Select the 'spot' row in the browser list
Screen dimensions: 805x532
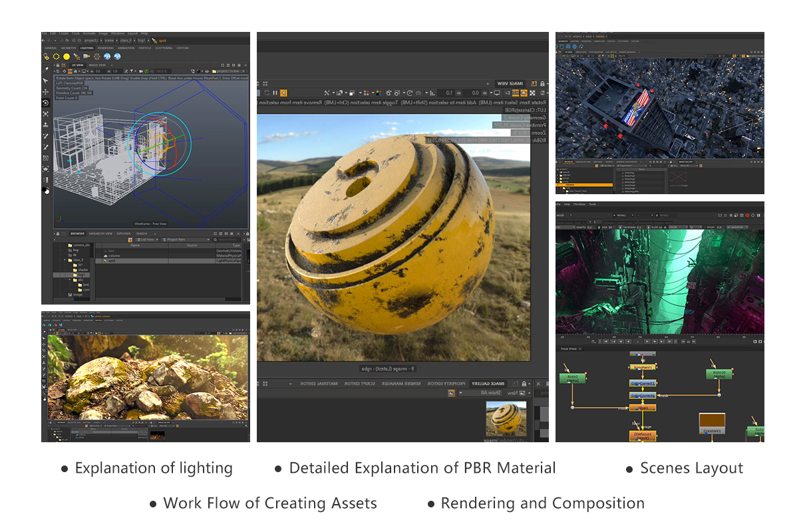click(x=168, y=261)
